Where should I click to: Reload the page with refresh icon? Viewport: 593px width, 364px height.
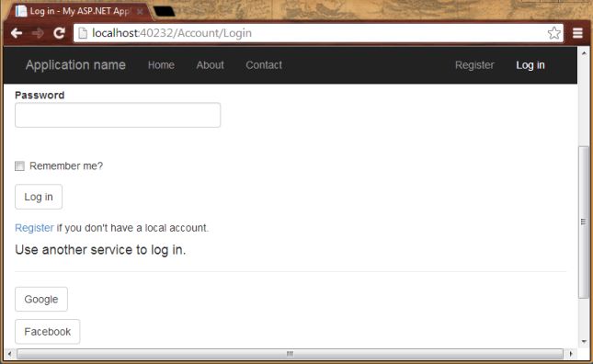[59, 33]
